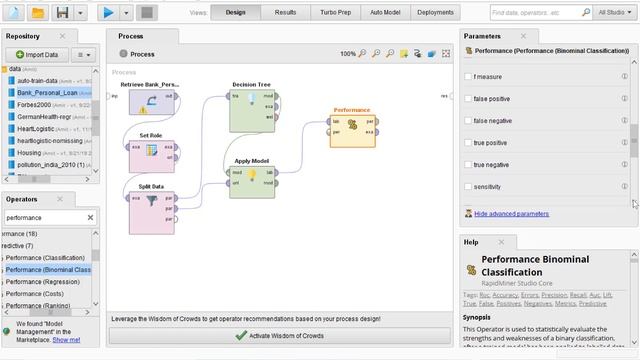Switch to Design view
This screenshot has height=360, width=640.
(236, 12)
